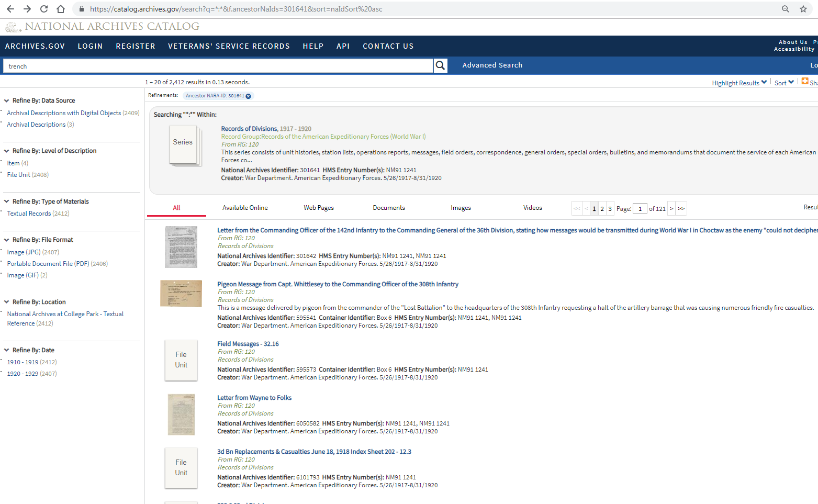Switch to the Documents tab
The height and width of the screenshot is (504, 818).
click(x=389, y=208)
